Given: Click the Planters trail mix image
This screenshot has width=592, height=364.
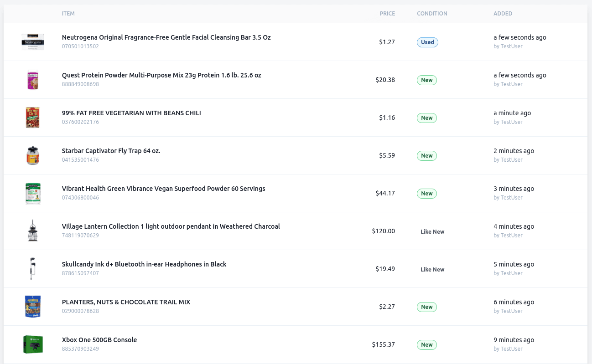Looking at the screenshot, I should click(x=33, y=307).
